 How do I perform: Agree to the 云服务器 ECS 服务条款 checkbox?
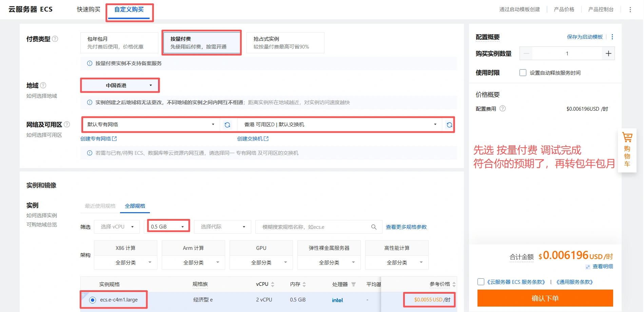coord(481,282)
